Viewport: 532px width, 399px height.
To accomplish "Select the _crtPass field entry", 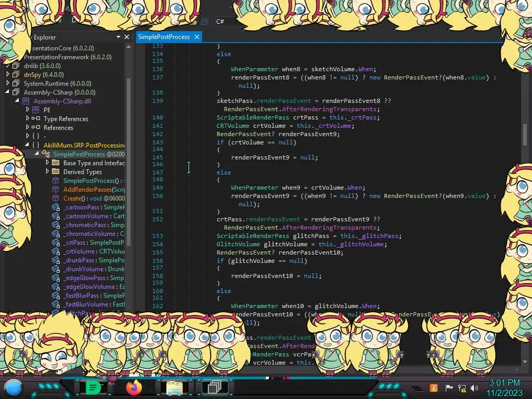I will click(94, 242).
